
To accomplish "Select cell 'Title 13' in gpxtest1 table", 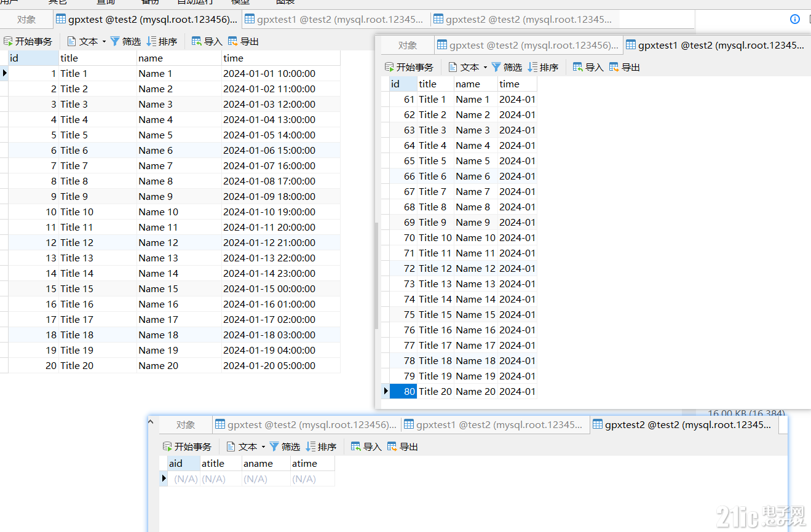I will pos(435,284).
